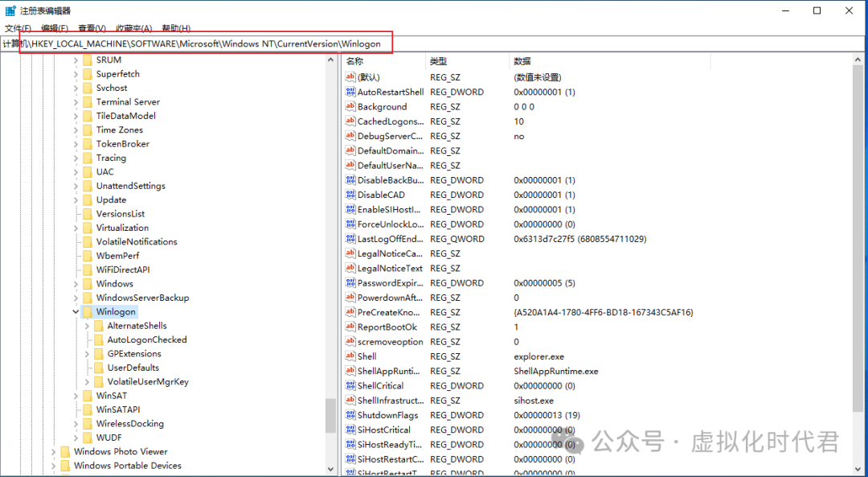Viewport: 868px width, 477px height.
Task: Select the Background string value icon
Action: pos(350,106)
